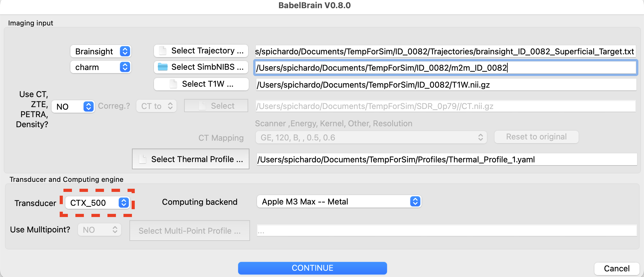Screen dimensions: 644x277
Task: Click the Cancel button
Action: coord(616,269)
